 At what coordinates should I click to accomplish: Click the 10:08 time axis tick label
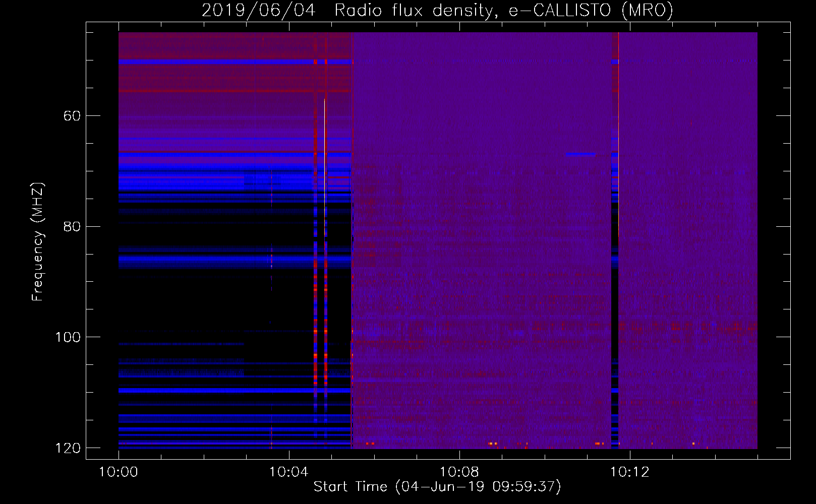coord(459,472)
